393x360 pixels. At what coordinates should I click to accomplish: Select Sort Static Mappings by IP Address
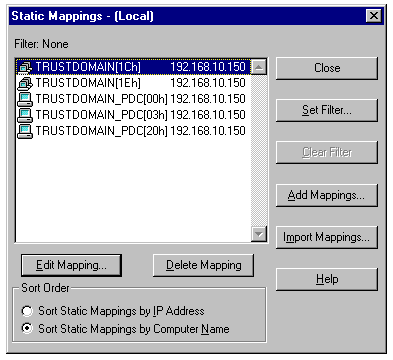click(27, 311)
